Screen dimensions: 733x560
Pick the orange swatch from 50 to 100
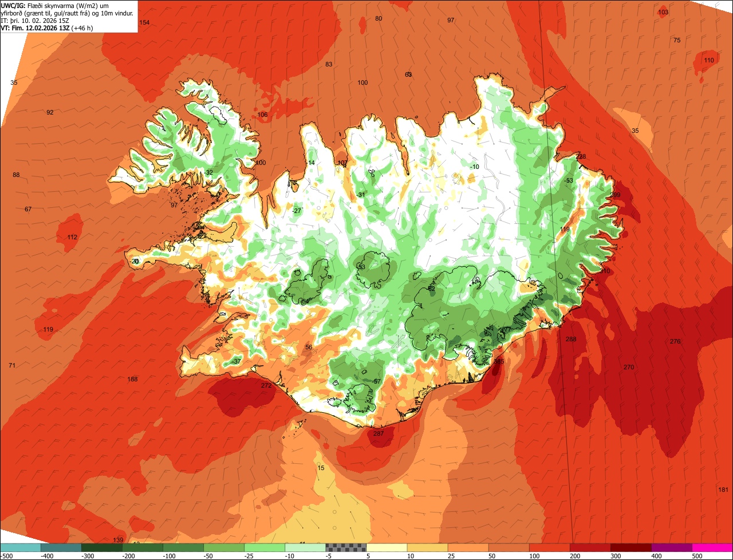(x=509, y=548)
